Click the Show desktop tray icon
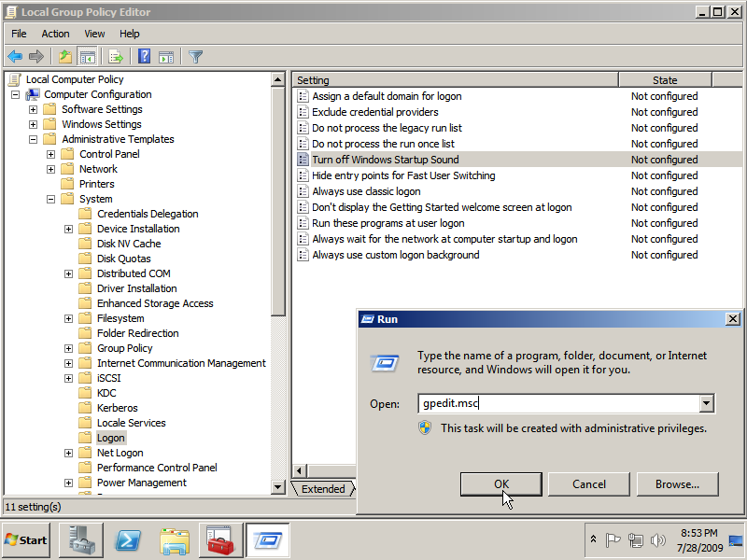 pos(736,540)
